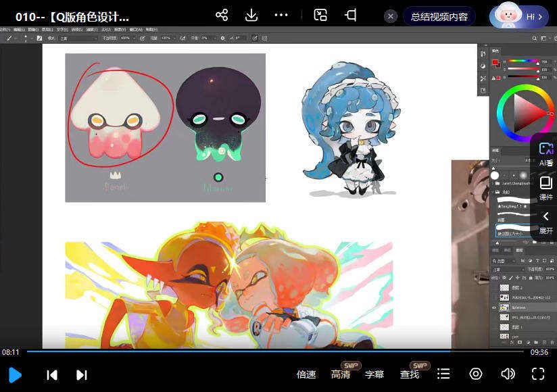Click the Add layer mask icon

[520, 341]
